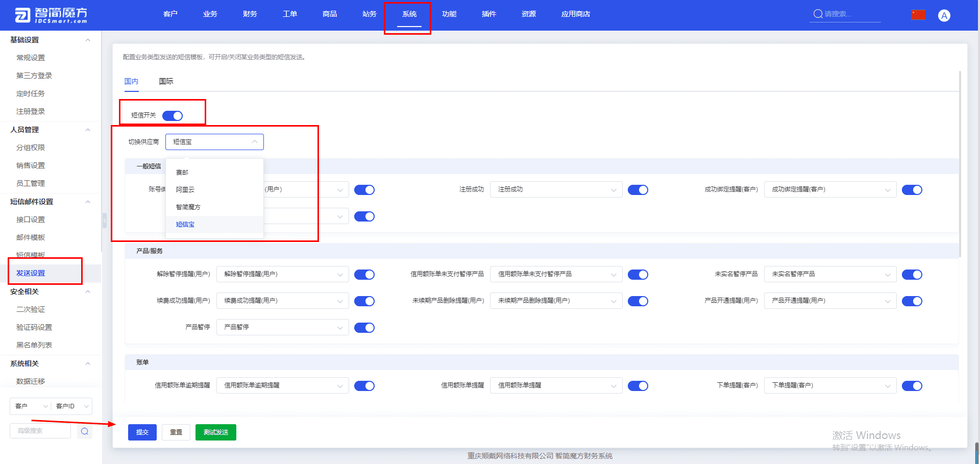
Task: Select 短信宝 from supplier list
Action: 214,225
